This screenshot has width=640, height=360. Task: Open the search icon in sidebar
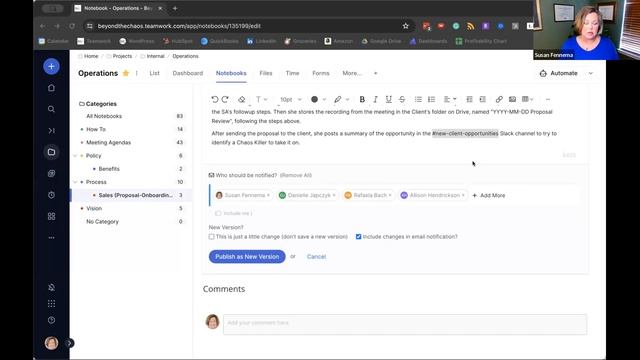(x=51, y=109)
